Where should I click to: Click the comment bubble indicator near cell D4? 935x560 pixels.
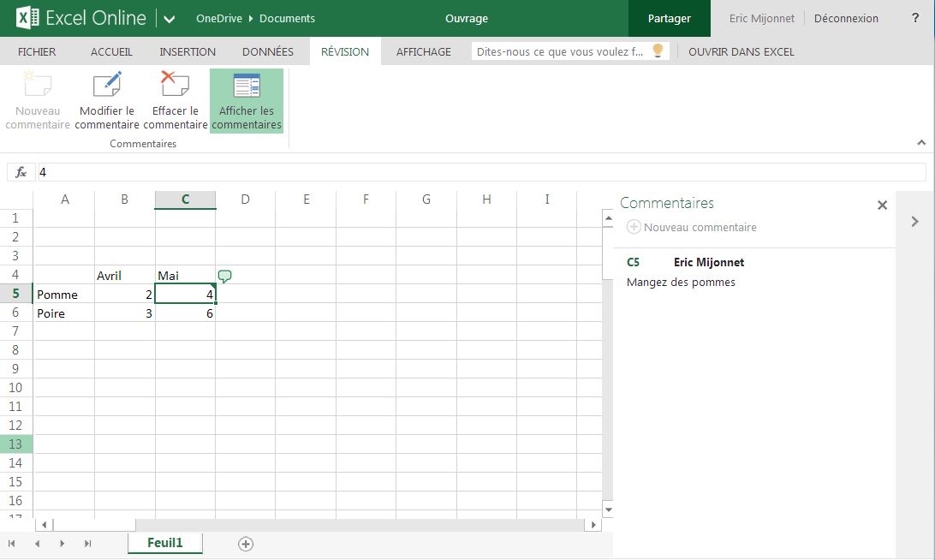point(224,276)
